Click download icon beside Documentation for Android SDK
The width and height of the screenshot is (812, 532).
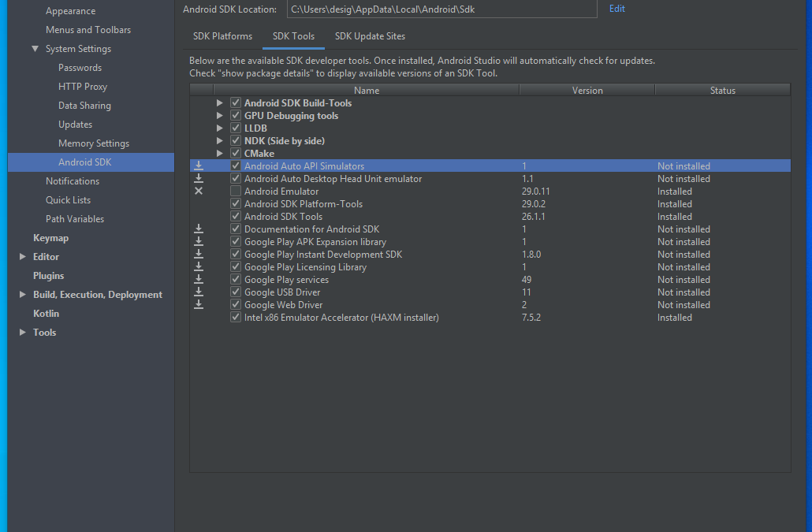[x=199, y=229]
